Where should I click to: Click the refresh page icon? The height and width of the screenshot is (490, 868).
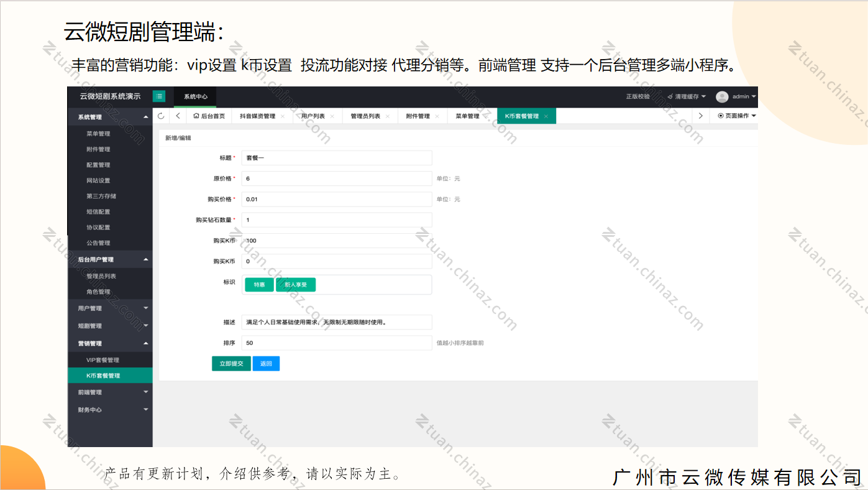[x=161, y=116]
